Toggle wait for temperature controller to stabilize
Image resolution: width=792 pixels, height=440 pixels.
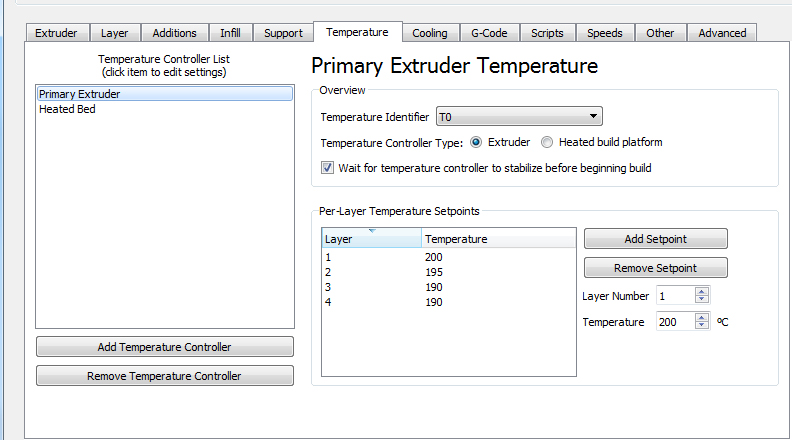(327, 168)
